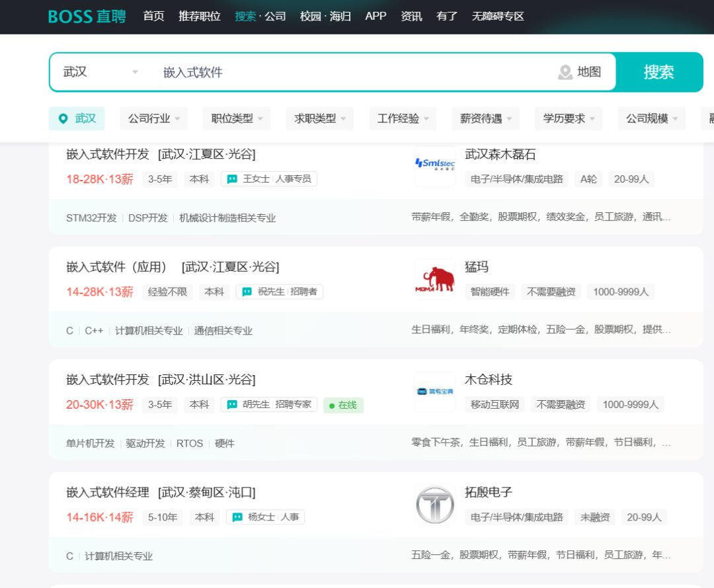The width and height of the screenshot is (714, 588).
Task: Click the RTOS skill tag
Action: (190, 443)
